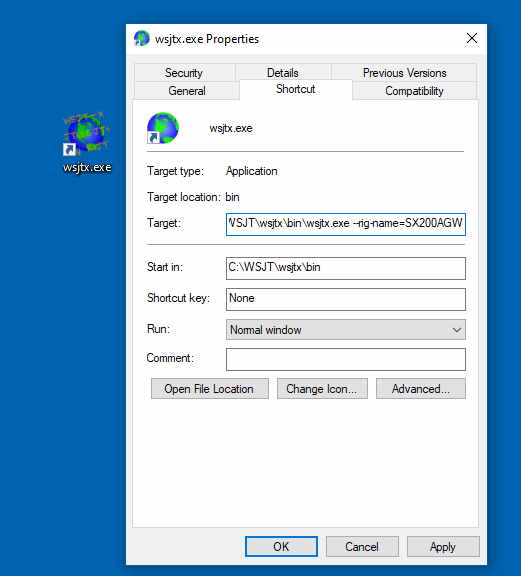521x576 pixels.
Task: Click in the empty Comment field
Action: click(346, 359)
